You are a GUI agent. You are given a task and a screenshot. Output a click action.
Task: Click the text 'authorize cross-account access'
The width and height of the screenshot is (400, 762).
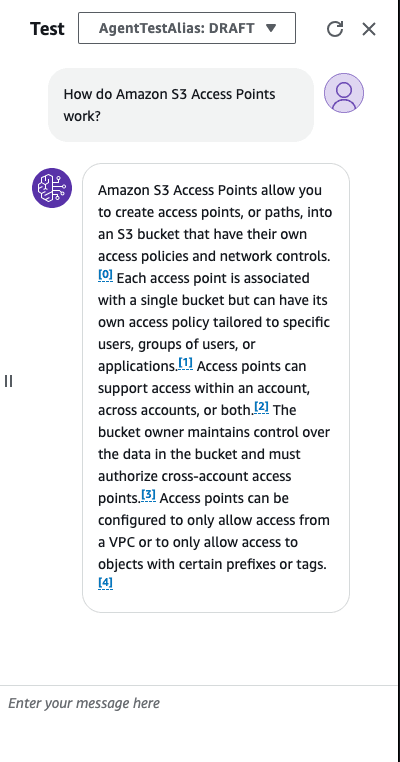click(x=194, y=476)
